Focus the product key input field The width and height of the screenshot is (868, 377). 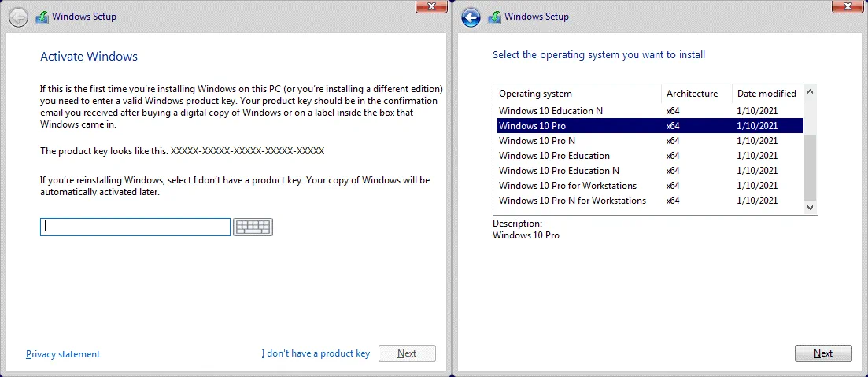pos(135,227)
